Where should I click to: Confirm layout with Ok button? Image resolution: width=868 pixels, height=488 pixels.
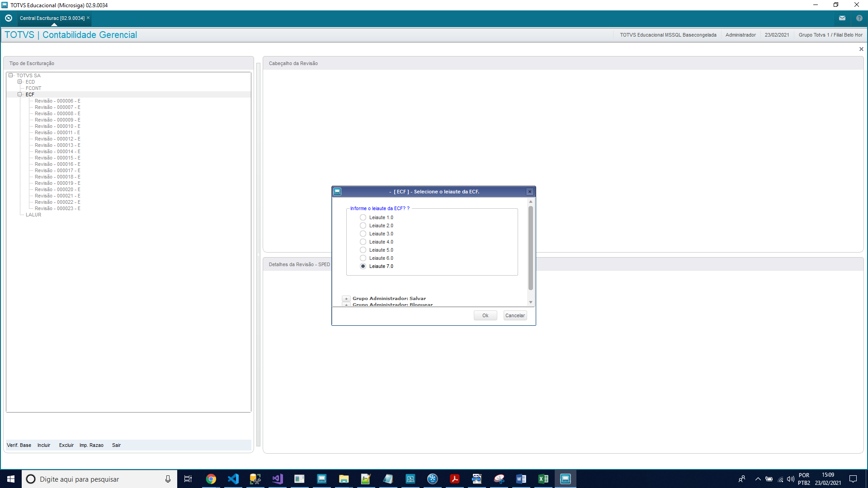pos(485,315)
